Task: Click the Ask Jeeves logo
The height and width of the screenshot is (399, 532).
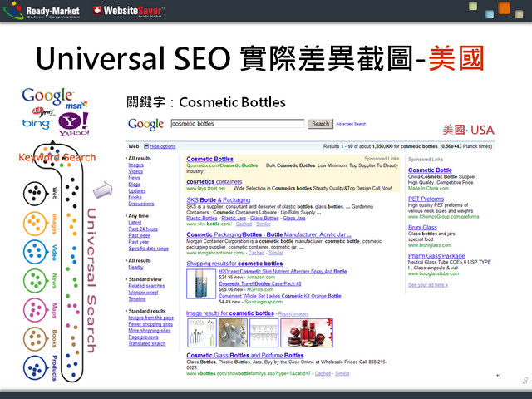Action: pyautogui.click(x=43, y=111)
